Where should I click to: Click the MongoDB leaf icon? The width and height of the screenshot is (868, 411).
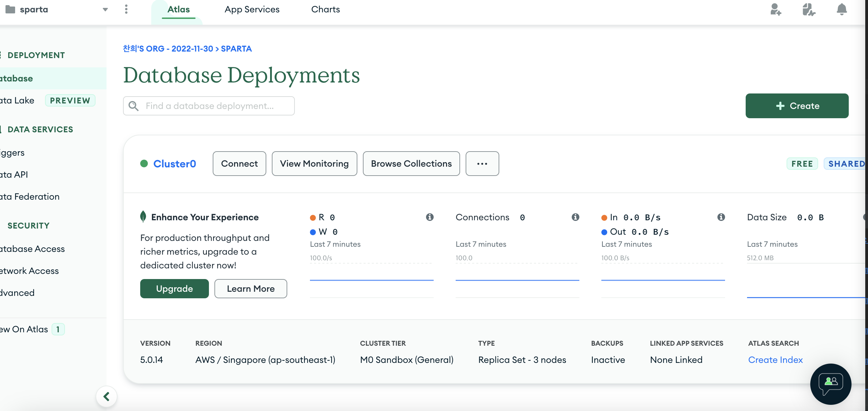pos(143,216)
